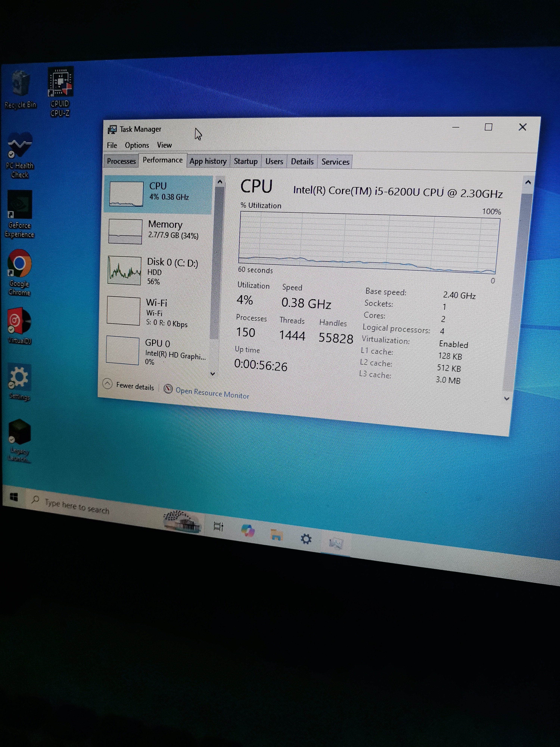
Task: Collapse with the Fewer details button
Action: point(128,385)
